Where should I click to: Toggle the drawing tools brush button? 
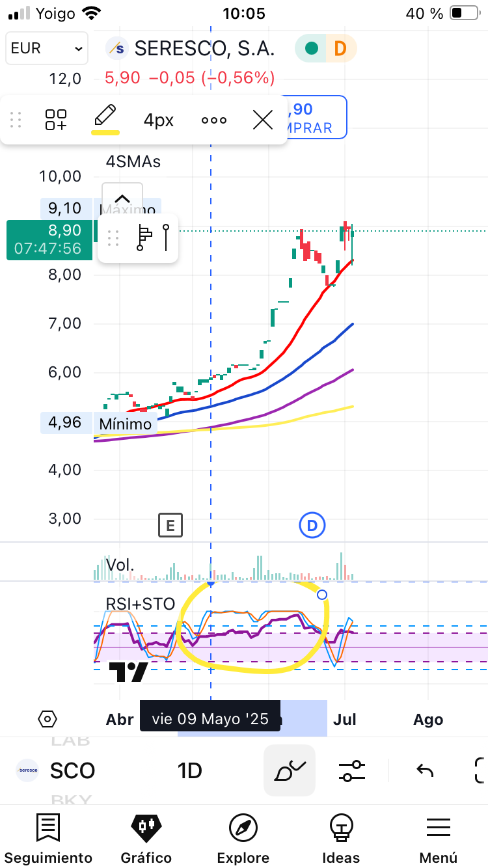tap(290, 771)
